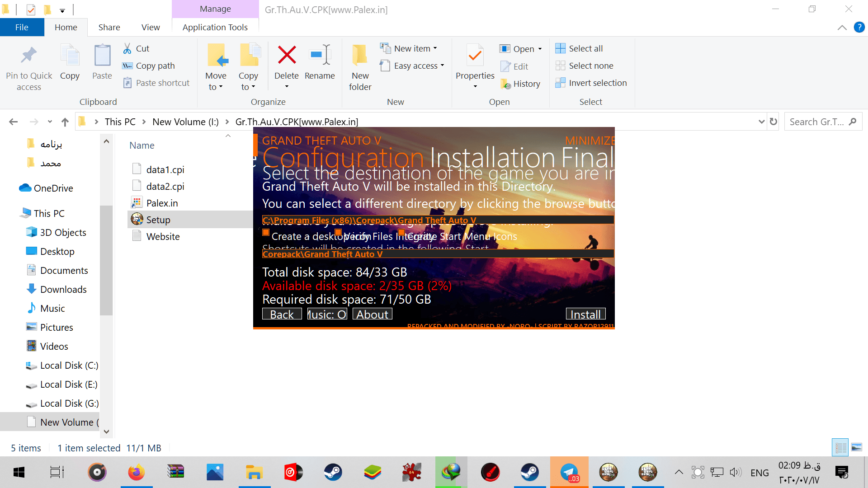Image resolution: width=868 pixels, height=488 pixels.
Task: Show hidden system tray icons
Action: (x=679, y=473)
